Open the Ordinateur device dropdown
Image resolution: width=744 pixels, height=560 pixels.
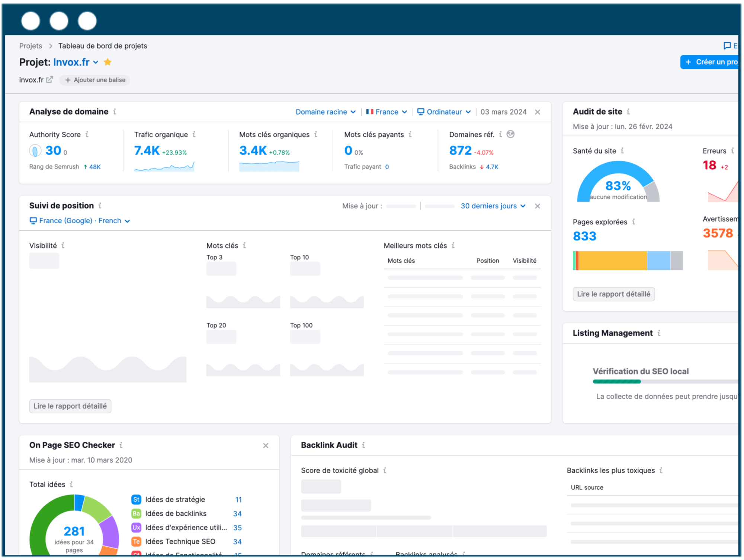click(444, 112)
